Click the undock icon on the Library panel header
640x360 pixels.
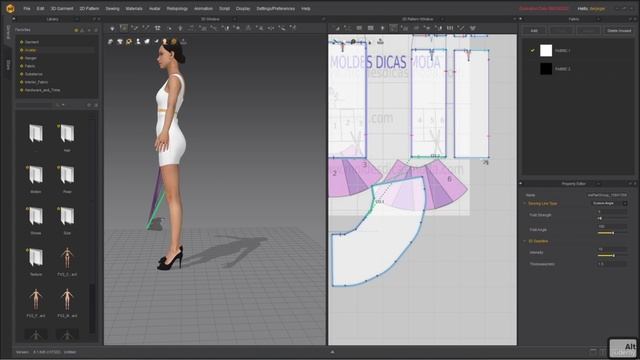point(94,19)
